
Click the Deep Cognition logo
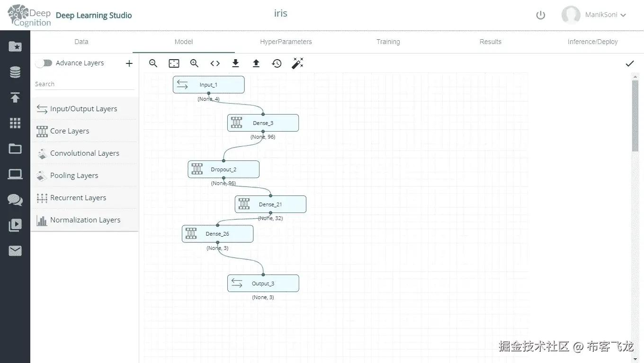click(29, 16)
